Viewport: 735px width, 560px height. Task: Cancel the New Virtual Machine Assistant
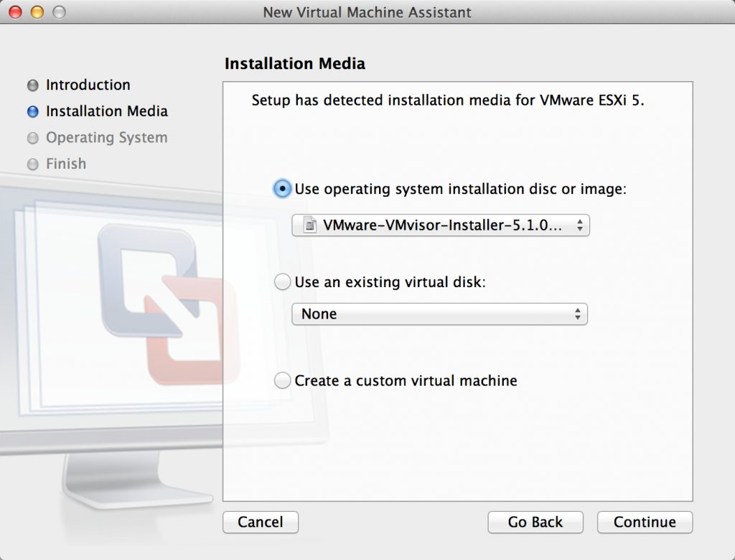pyautogui.click(x=260, y=522)
